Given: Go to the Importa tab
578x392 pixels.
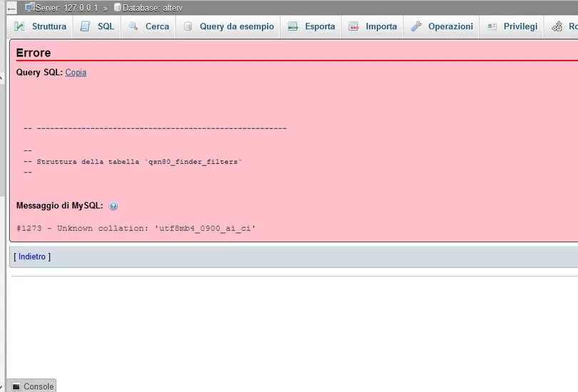Looking at the screenshot, I should pos(372,26).
